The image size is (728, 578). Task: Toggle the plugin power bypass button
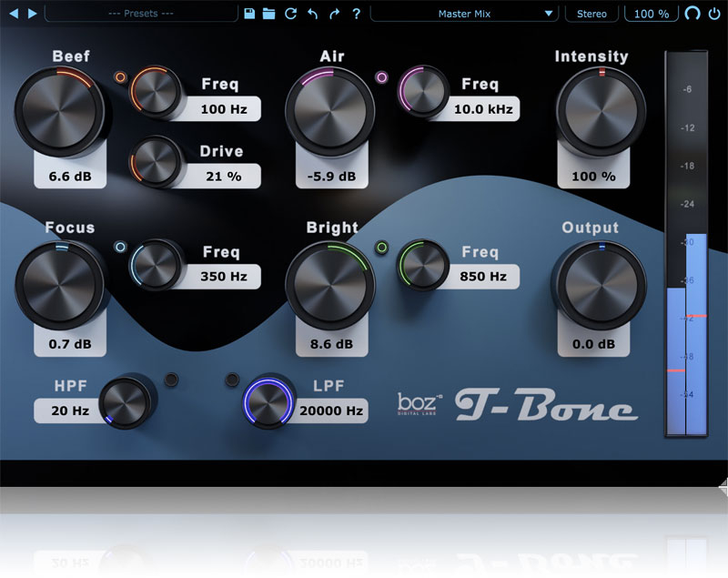(715, 14)
